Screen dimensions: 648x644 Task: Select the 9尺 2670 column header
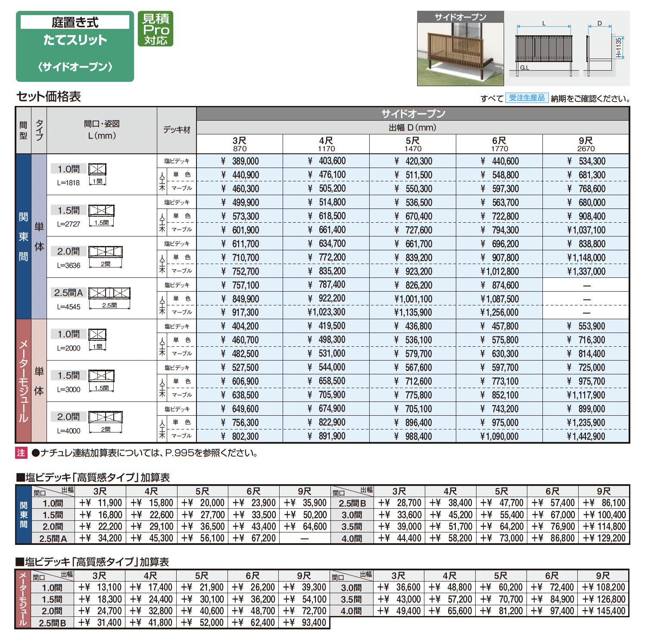pyautogui.click(x=586, y=144)
